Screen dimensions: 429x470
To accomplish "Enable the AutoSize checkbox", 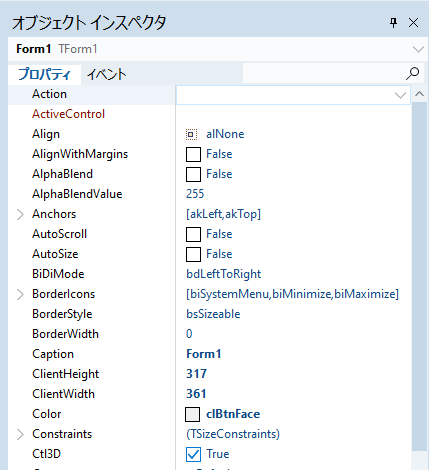I will pos(193,254).
